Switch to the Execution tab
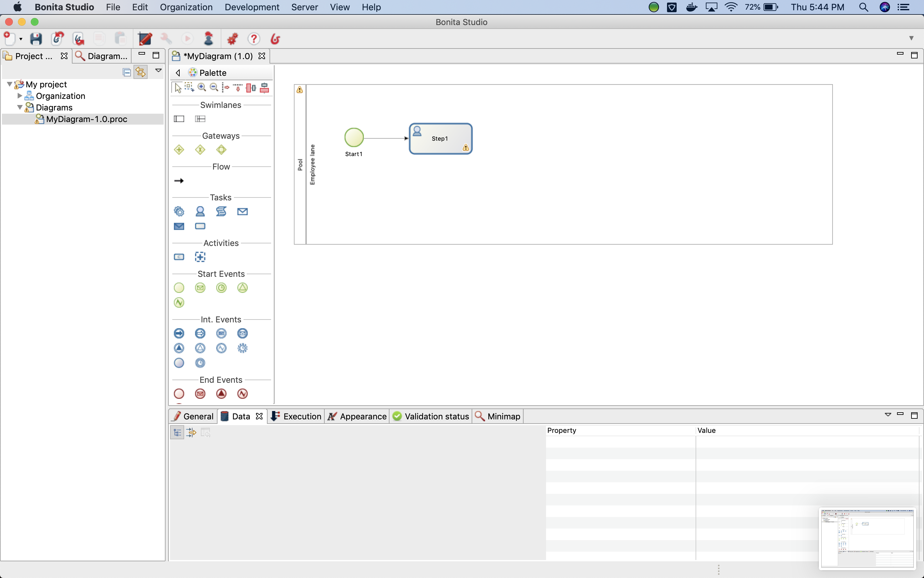 (x=296, y=416)
